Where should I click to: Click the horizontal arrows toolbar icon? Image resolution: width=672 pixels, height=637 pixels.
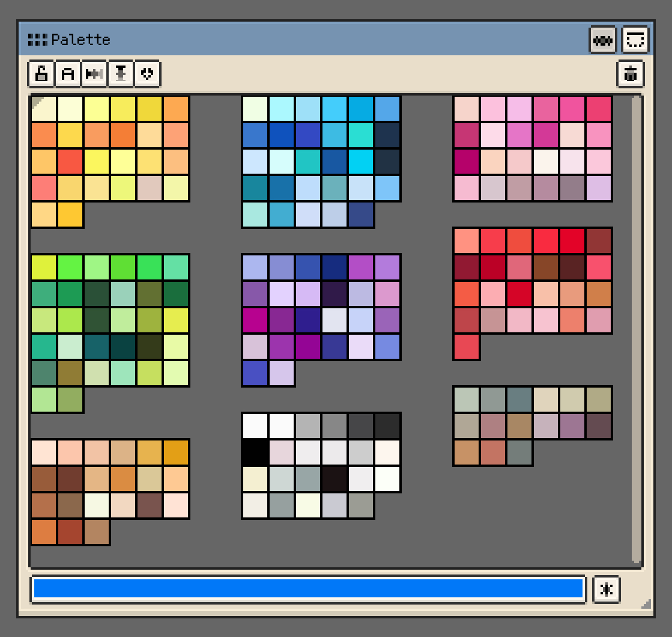point(94,74)
